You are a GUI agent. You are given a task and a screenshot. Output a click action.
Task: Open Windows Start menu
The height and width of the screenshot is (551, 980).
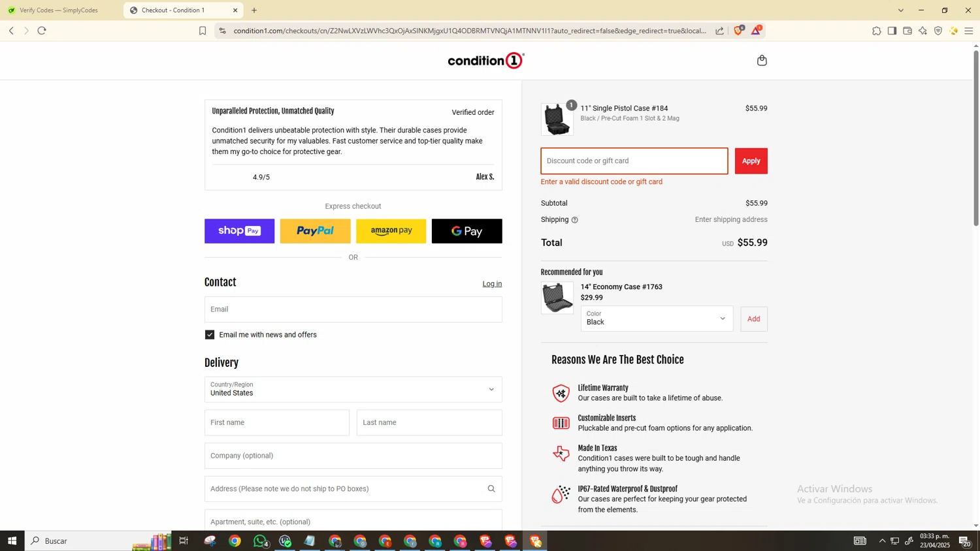(12, 541)
